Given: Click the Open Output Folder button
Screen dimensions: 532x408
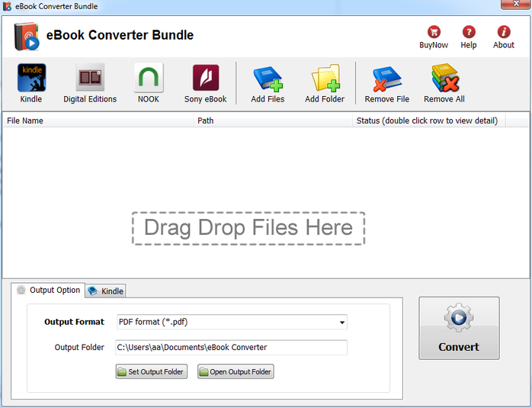Looking at the screenshot, I should pyautogui.click(x=236, y=371).
